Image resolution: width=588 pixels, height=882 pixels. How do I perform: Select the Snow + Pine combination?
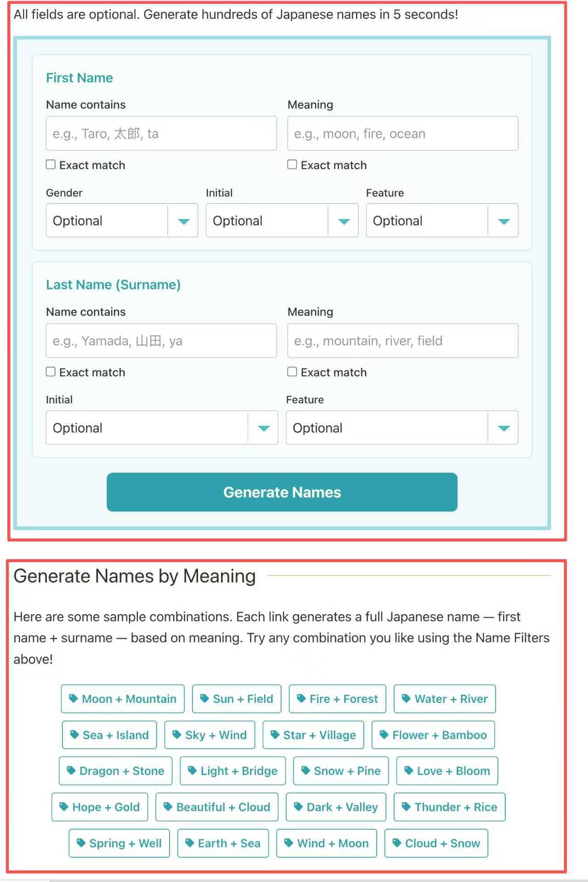tap(341, 771)
